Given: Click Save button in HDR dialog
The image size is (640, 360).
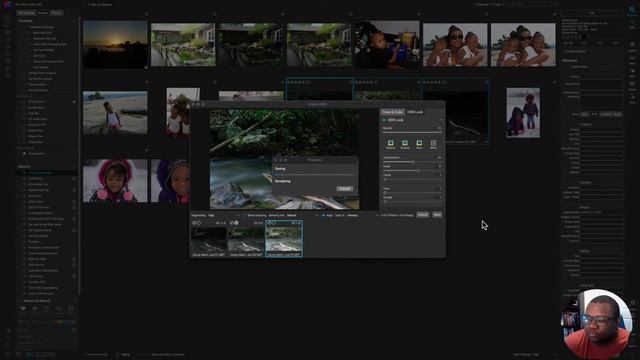Looking at the screenshot, I should click(x=437, y=215).
